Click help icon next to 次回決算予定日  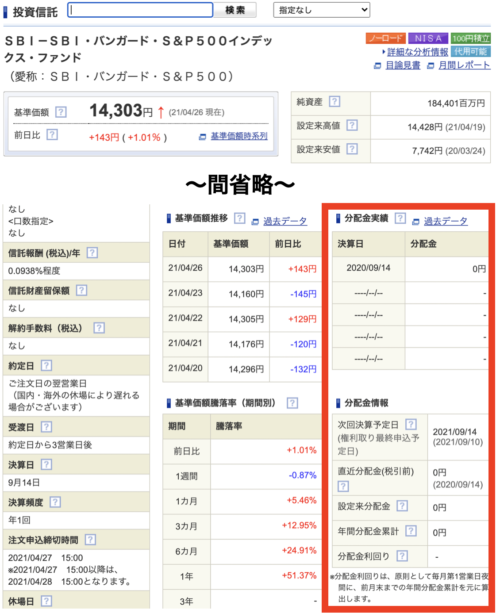point(410,424)
